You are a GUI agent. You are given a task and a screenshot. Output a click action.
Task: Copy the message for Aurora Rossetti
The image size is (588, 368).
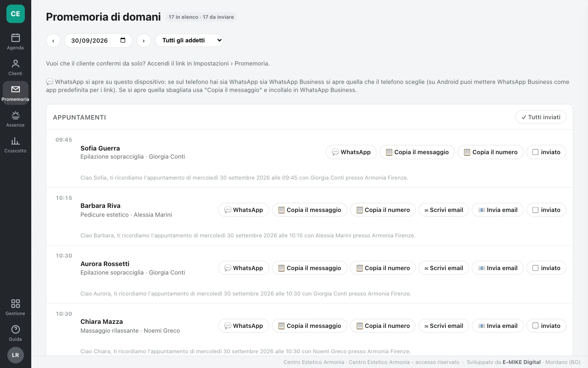click(x=309, y=268)
